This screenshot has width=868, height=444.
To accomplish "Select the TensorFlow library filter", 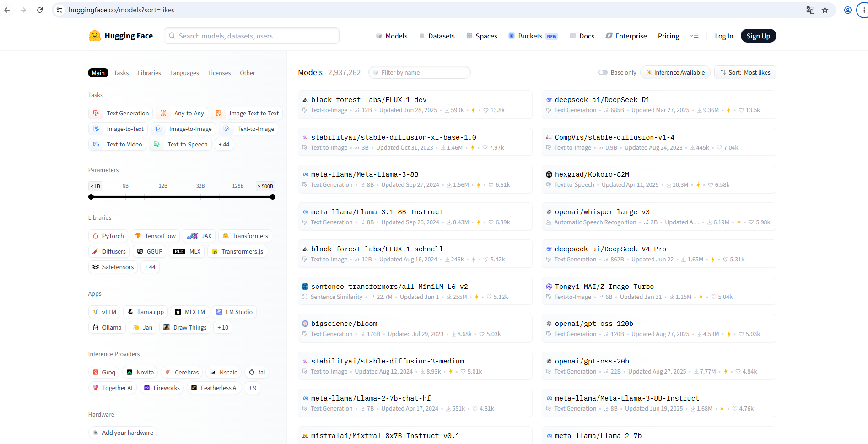I will (155, 236).
